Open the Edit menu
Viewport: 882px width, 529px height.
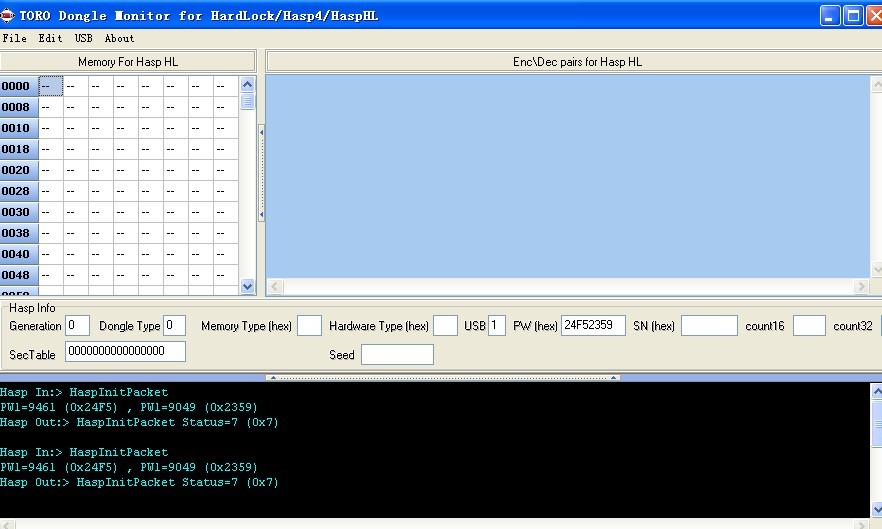[50, 38]
